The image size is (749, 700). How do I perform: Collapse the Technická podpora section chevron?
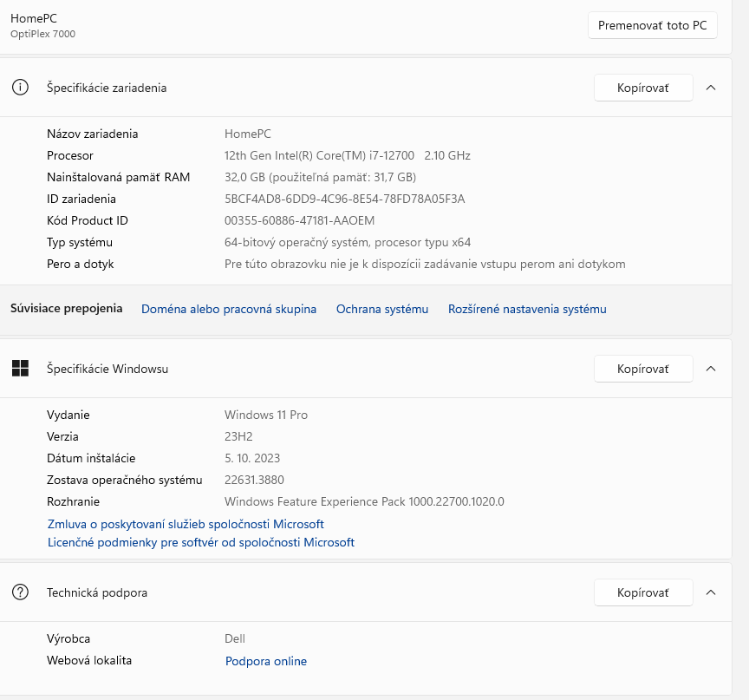[x=711, y=592]
